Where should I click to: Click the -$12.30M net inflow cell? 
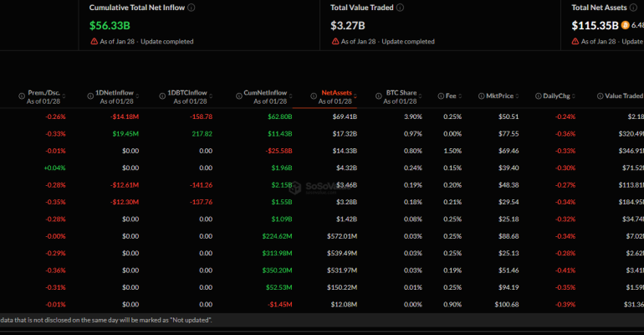click(x=125, y=202)
